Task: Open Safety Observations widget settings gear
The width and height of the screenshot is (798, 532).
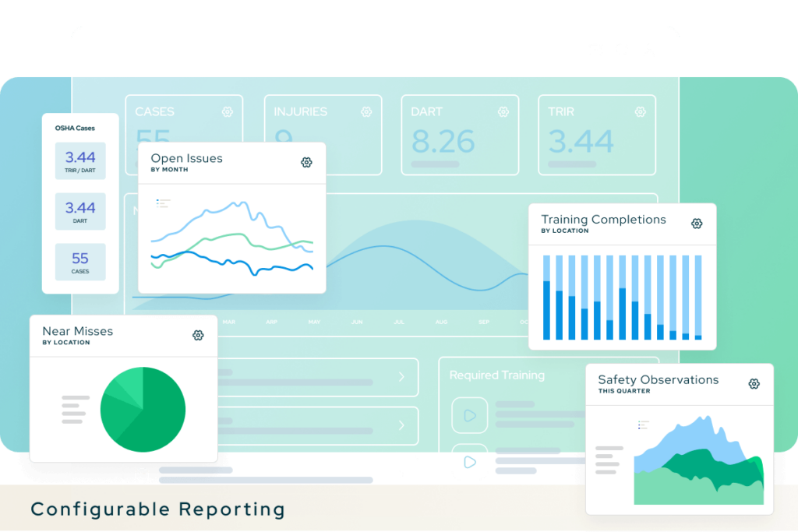Action: click(754, 384)
